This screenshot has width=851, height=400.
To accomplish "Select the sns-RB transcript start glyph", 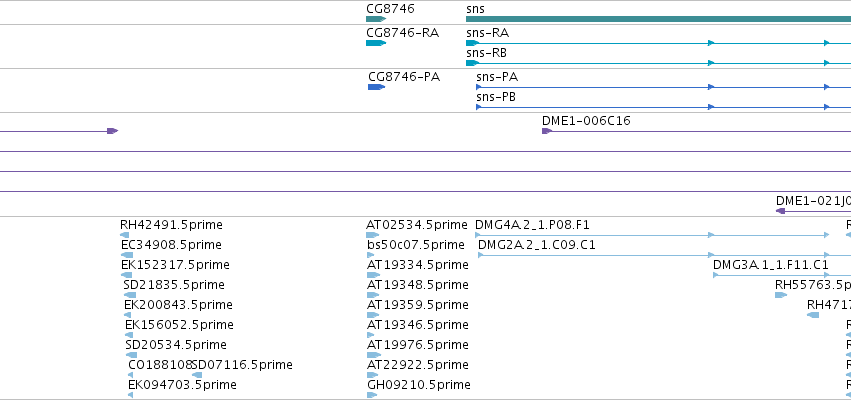I will coord(472,63).
